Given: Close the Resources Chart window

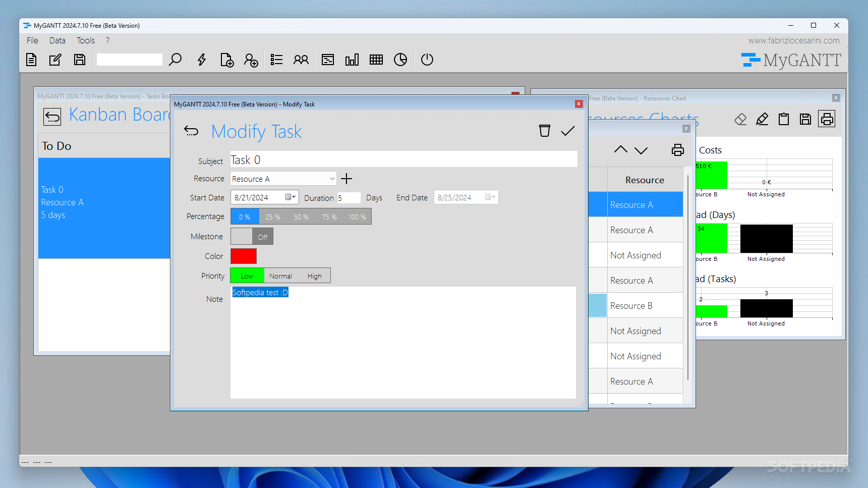Looking at the screenshot, I should 836,98.
